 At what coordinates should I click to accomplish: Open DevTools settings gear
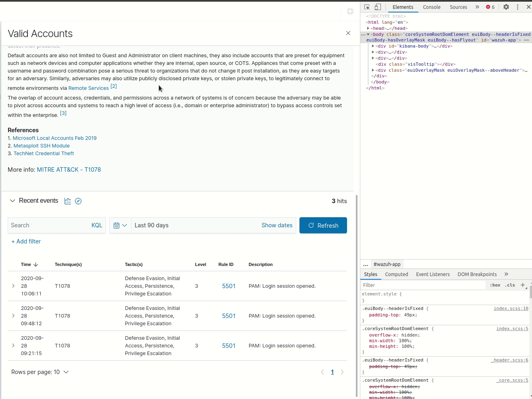pos(506,7)
